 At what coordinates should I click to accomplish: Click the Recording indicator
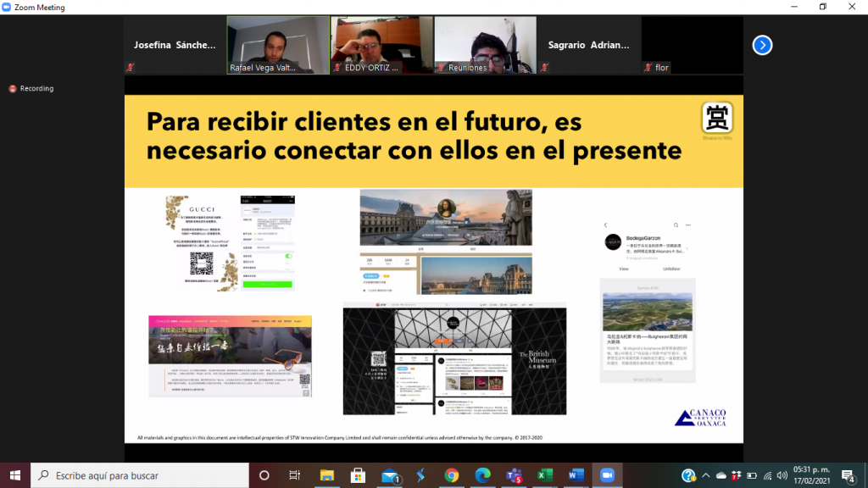(x=31, y=88)
